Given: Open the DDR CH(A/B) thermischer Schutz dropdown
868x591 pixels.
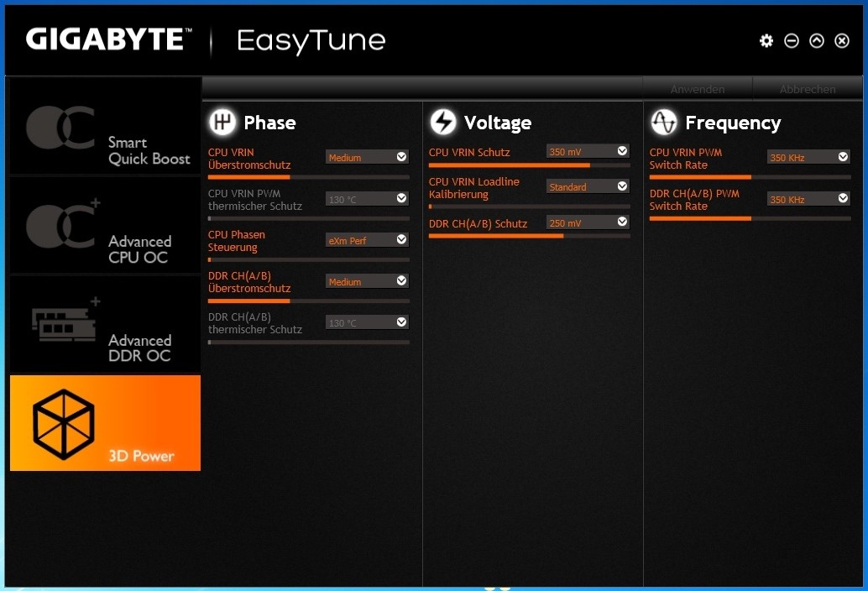Looking at the screenshot, I should pyautogui.click(x=367, y=322).
